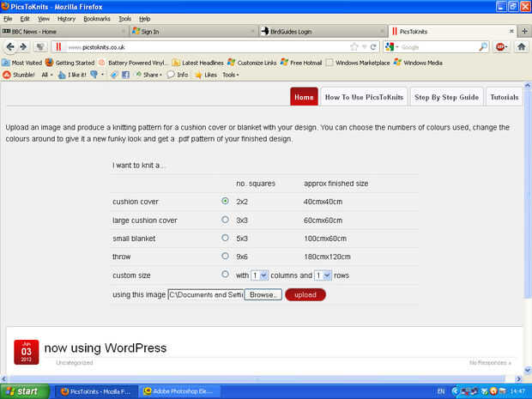Open the Edit menu
Image resolution: width=532 pixels, height=399 pixels.
coord(25,19)
